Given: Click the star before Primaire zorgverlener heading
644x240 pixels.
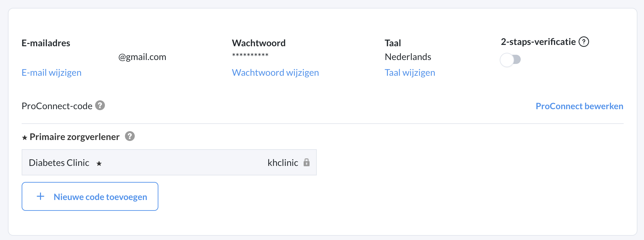Looking at the screenshot, I should pos(25,138).
